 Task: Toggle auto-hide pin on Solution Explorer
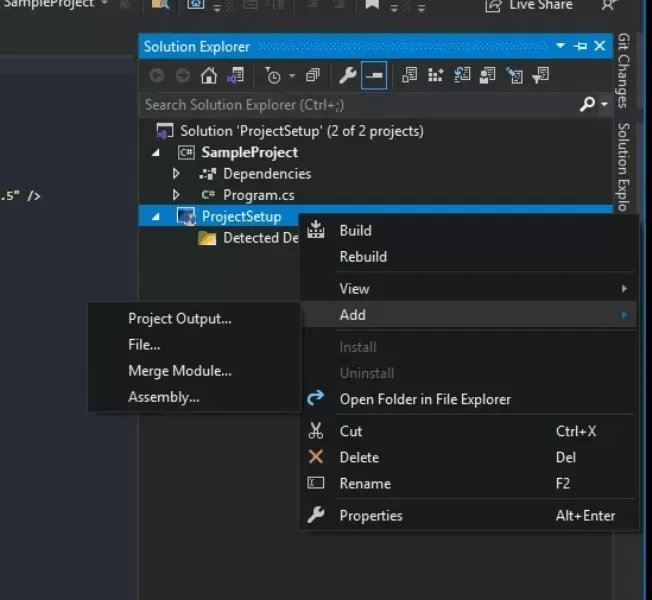[580, 46]
